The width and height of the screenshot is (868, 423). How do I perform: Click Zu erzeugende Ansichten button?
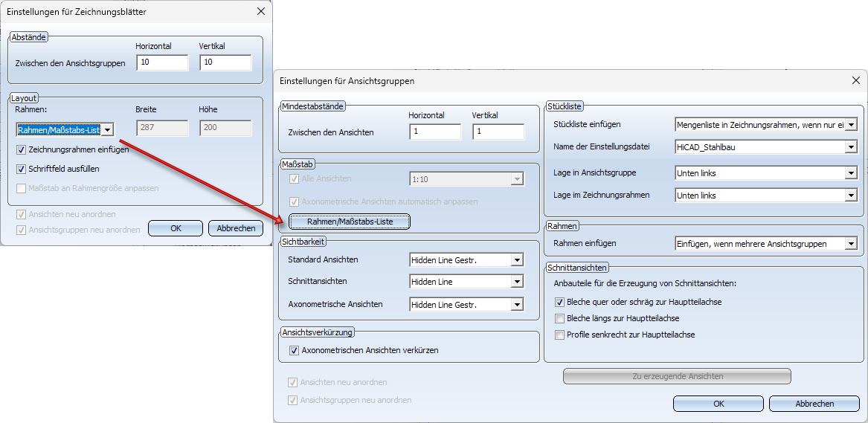click(677, 377)
